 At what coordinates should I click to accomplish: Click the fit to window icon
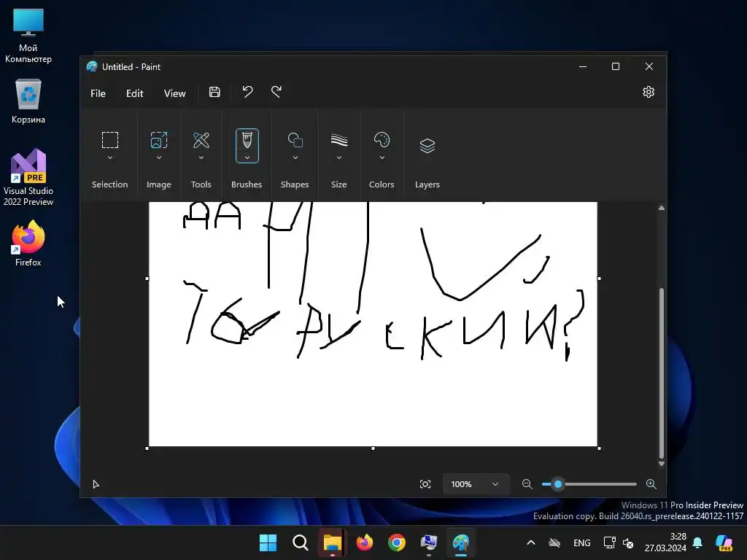click(425, 484)
